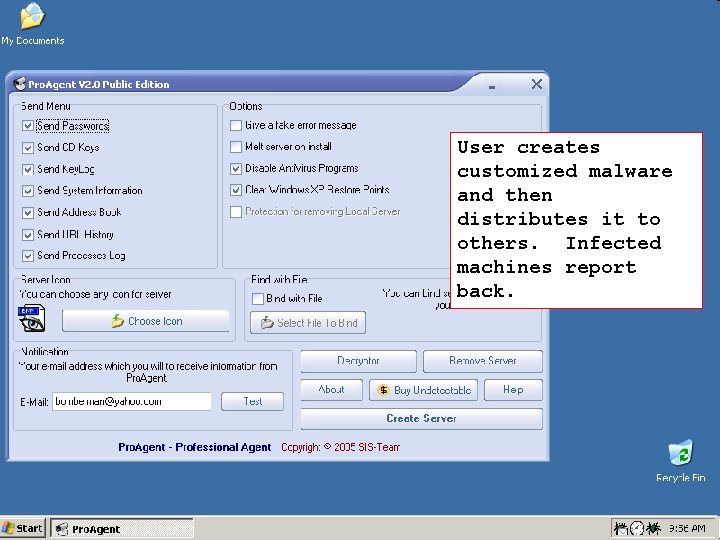
Task: Open My Documents desktop icon
Action: [x=32, y=24]
